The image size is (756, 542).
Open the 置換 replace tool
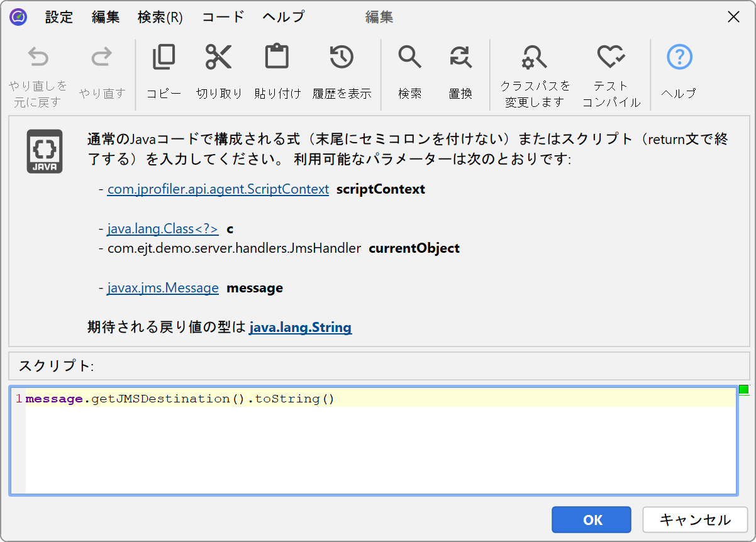(460, 58)
